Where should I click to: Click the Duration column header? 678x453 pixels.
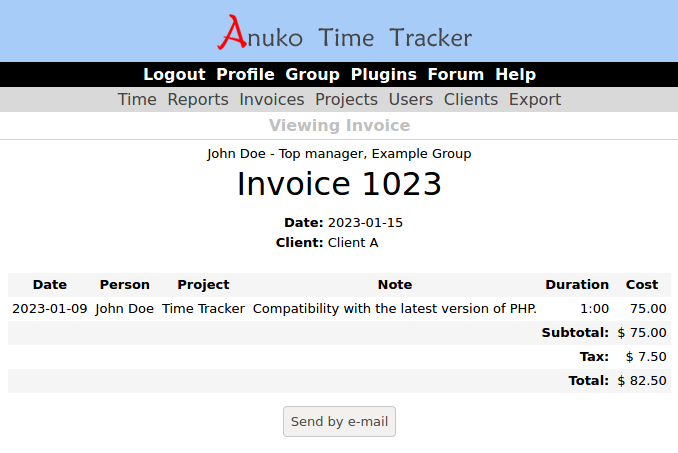click(x=577, y=284)
